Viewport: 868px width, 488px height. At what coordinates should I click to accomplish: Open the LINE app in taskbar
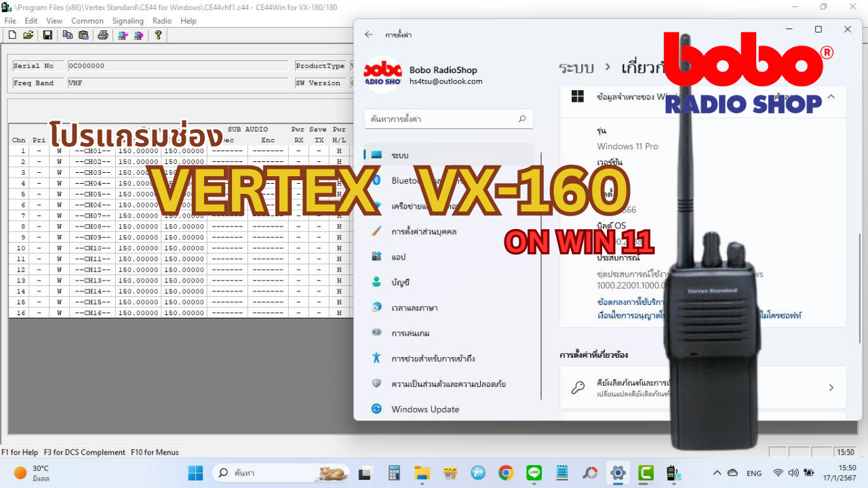(534, 472)
